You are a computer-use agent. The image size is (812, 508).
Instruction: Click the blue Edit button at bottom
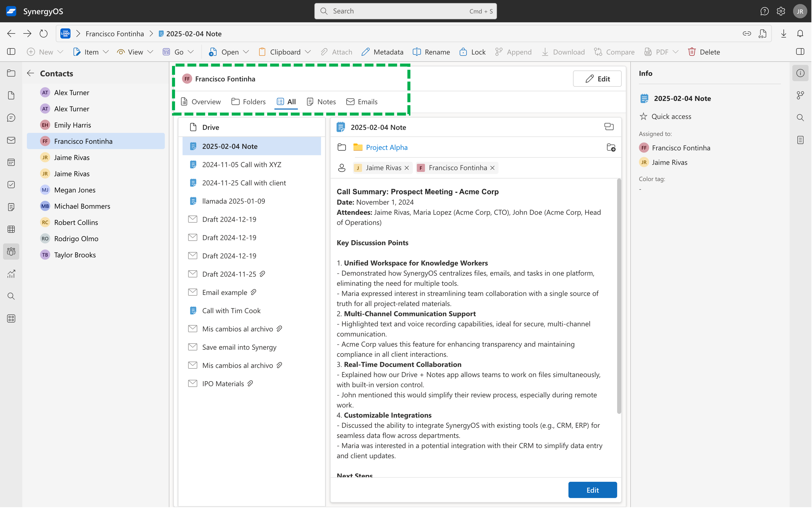pyautogui.click(x=592, y=490)
